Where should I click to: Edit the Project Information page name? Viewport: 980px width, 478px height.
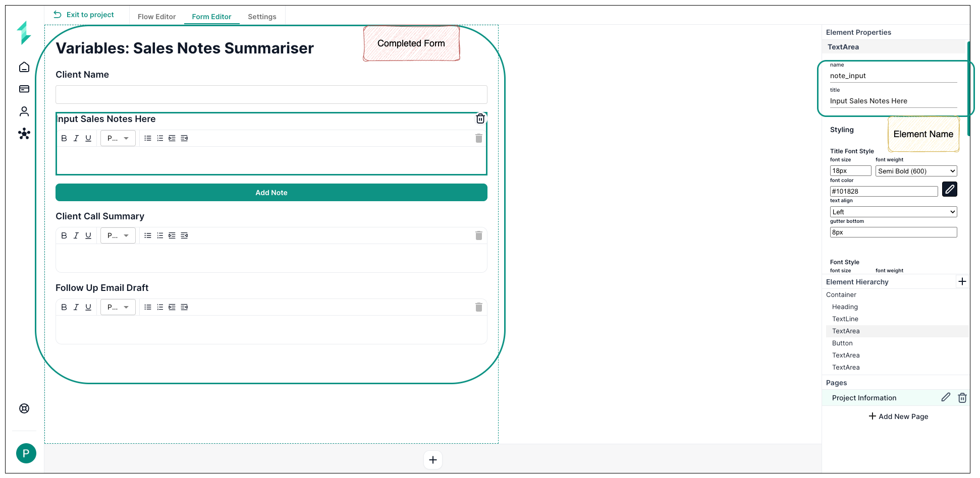tap(946, 397)
